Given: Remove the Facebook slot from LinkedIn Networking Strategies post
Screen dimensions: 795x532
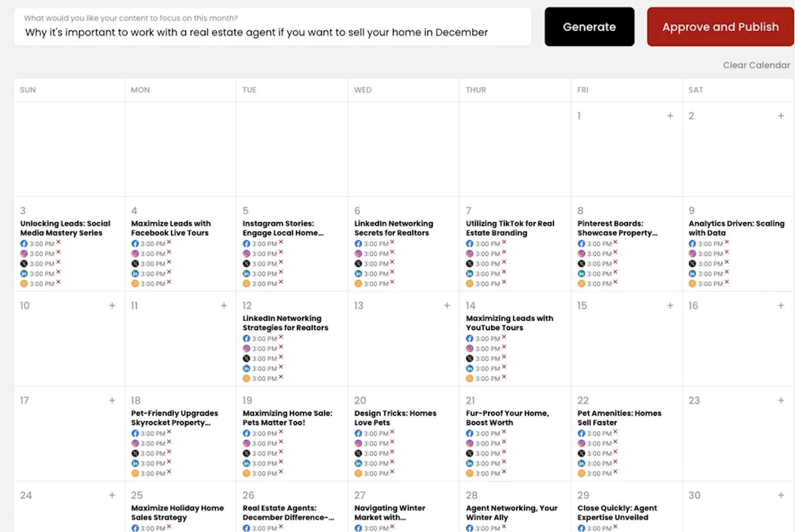Looking at the screenshot, I should click(x=281, y=337).
